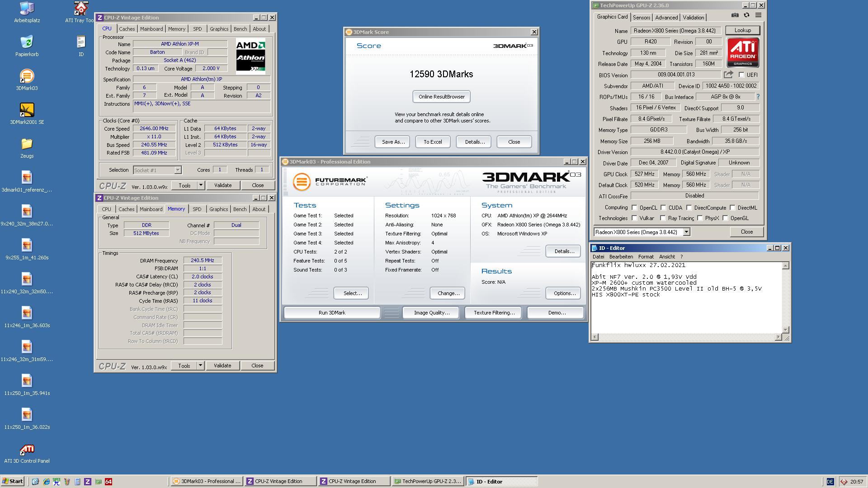Toggle the DirectCompute checkbox
868x488 pixels.
689,208
